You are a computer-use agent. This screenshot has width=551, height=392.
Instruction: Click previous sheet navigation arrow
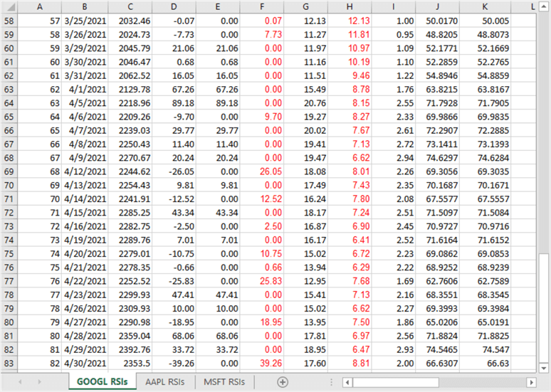[x=20, y=382]
